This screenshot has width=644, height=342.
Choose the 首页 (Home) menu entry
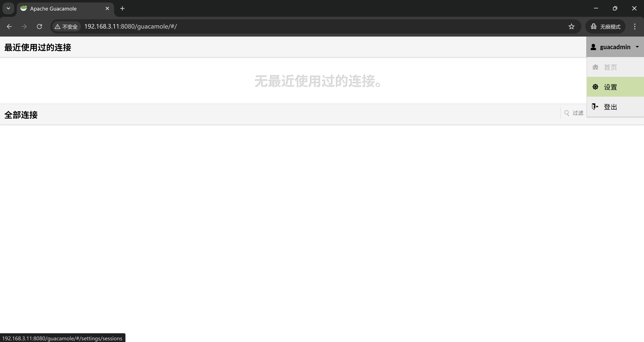(615, 67)
